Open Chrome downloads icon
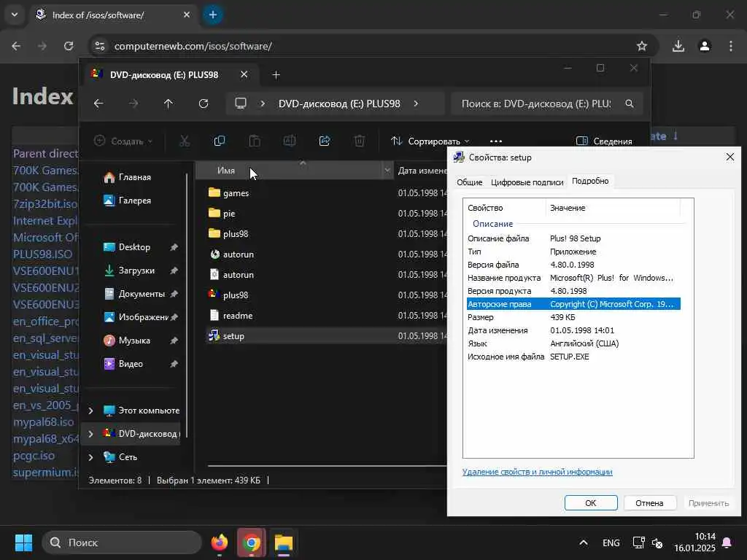Screen dimensions: 747x560 click(678, 46)
